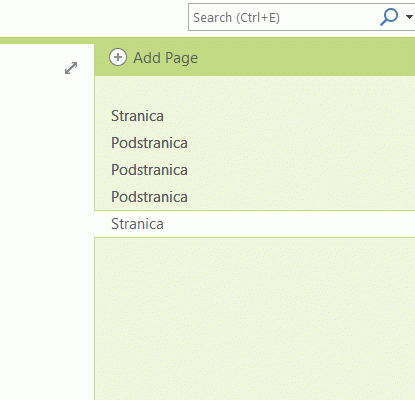Click the circled plus icon beside Add Page

pyautogui.click(x=118, y=57)
